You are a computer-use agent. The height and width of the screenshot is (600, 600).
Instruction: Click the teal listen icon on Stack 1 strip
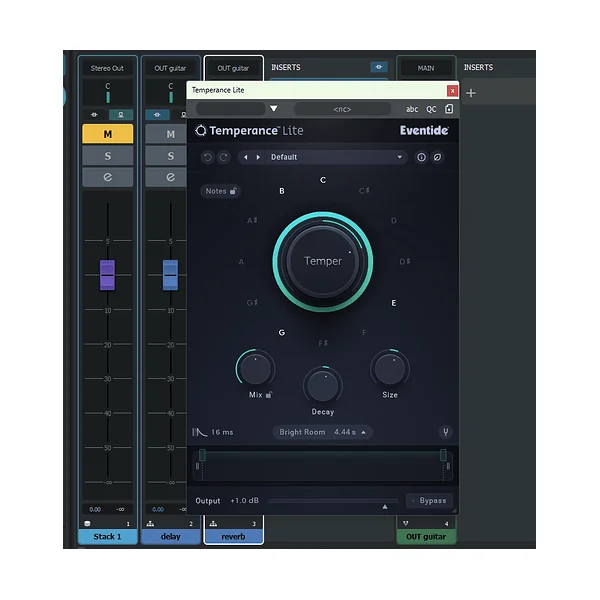click(x=121, y=115)
